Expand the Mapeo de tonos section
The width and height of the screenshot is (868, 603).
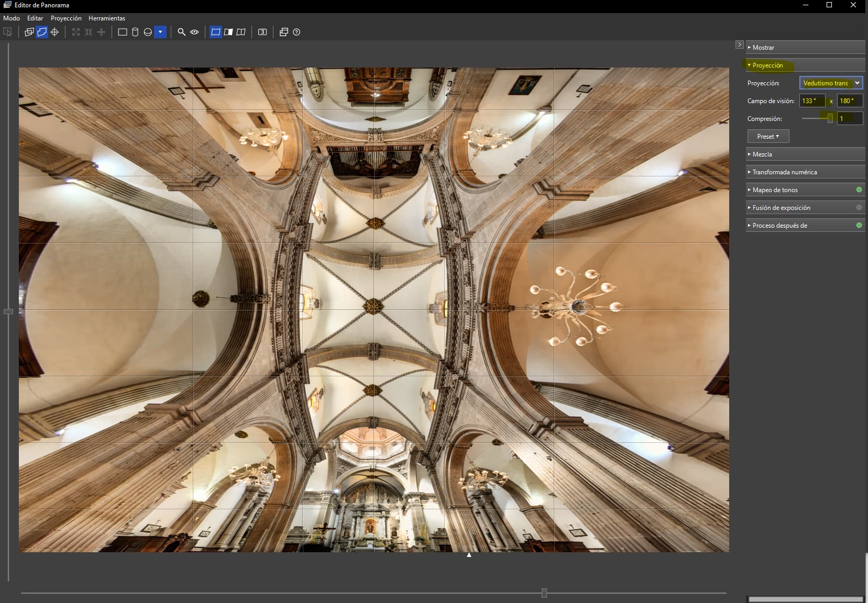pyautogui.click(x=805, y=189)
